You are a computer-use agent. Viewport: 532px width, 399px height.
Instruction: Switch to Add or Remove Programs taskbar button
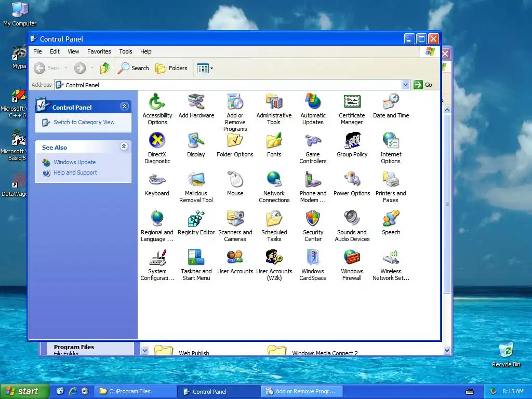(302, 392)
